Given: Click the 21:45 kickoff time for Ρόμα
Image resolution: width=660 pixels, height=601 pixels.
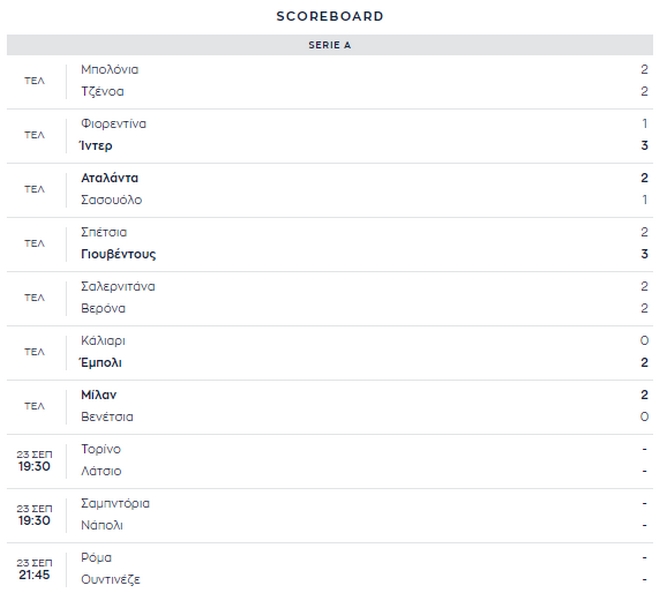Looking at the screenshot, I should pyautogui.click(x=34, y=575).
